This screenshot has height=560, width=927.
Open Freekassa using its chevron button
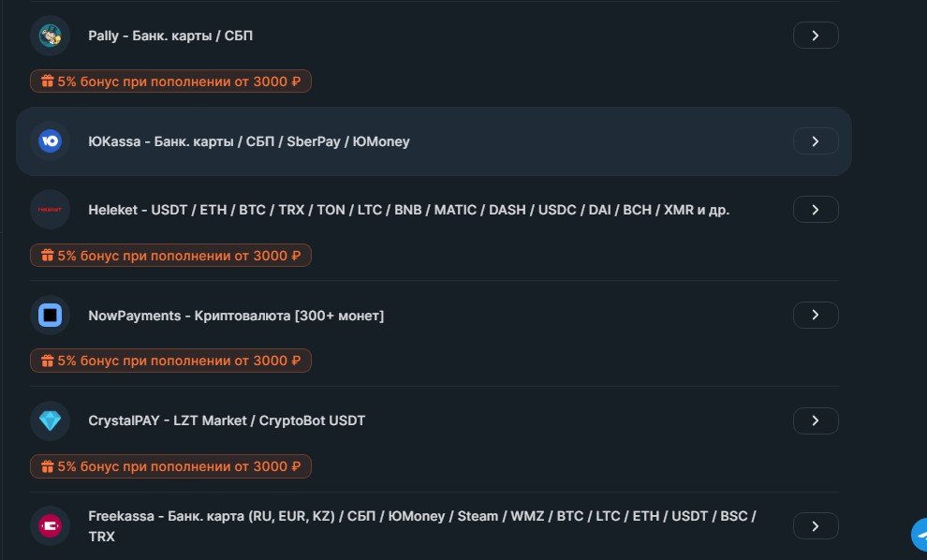pyautogui.click(x=815, y=526)
